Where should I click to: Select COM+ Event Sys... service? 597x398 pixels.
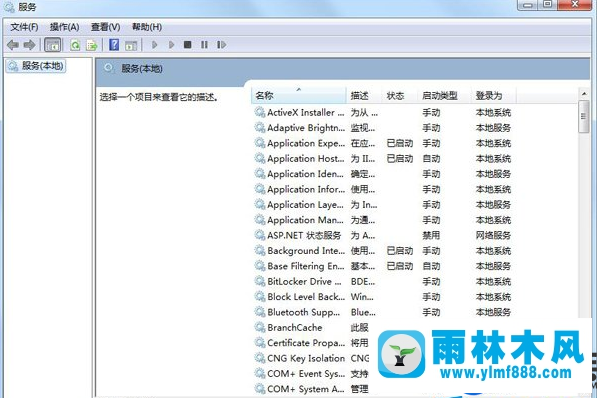(311, 374)
